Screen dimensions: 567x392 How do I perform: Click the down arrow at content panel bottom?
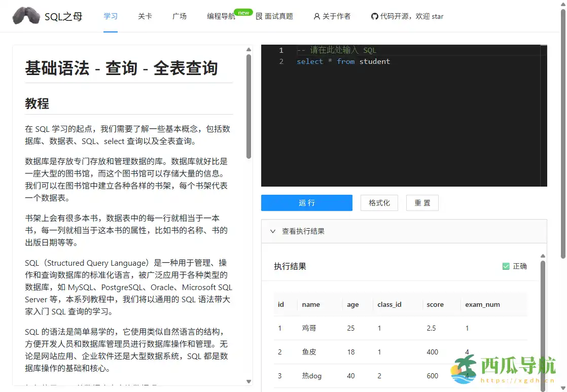[249, 381]
